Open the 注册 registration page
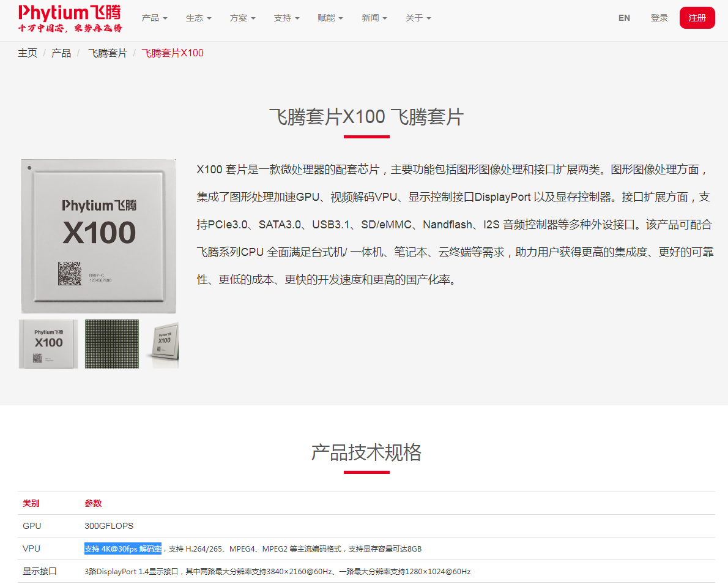 697,18
